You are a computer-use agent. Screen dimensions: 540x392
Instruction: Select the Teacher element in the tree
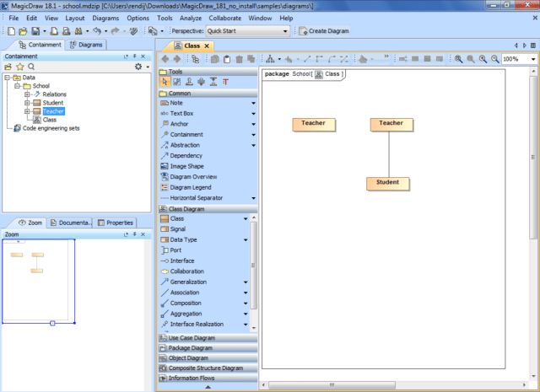(x=53, y=111)
